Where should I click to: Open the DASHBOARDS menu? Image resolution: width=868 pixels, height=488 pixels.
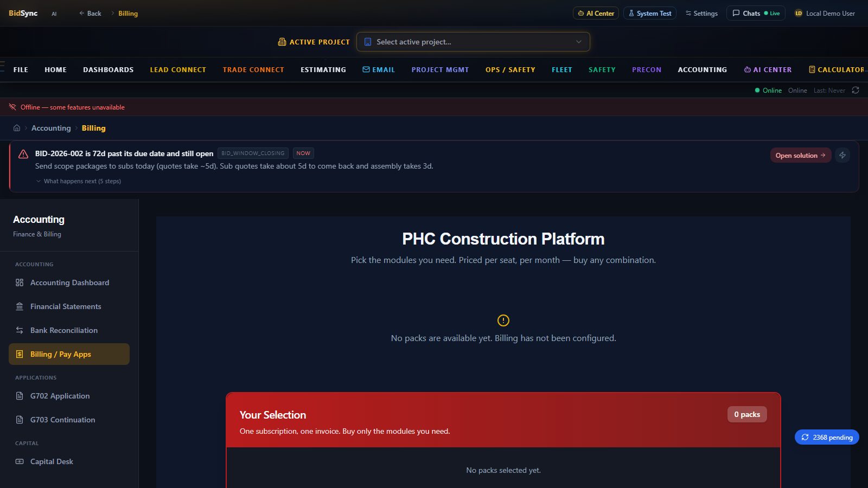[108, 69]
